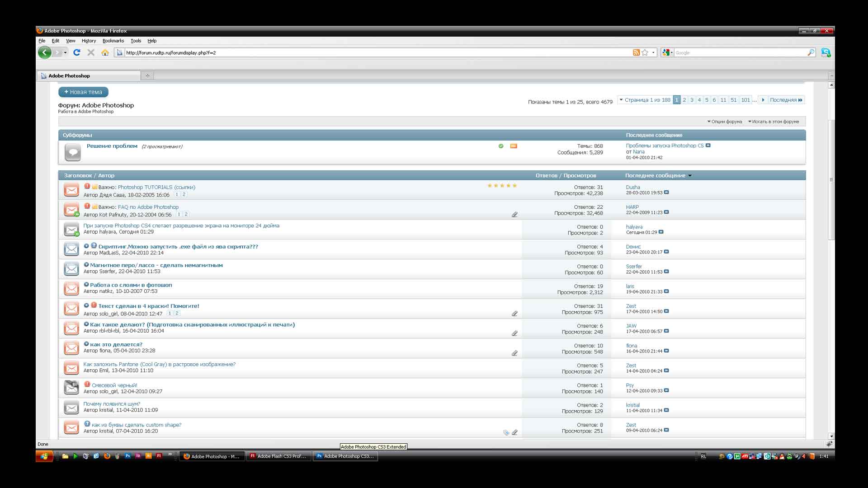Launch Firefox from quick launch icon
The width and height of the screenshot is (868, 488).
click(107, 456)
